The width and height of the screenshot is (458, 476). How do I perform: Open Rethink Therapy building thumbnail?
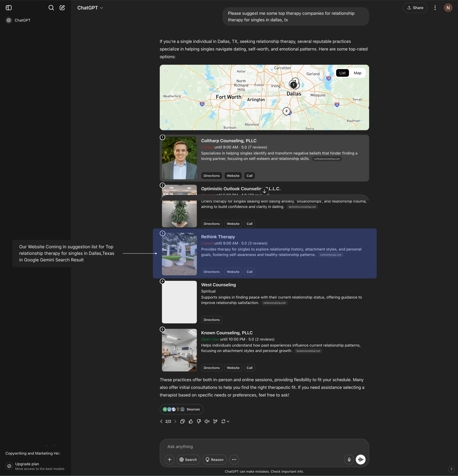tap(179, 254)
